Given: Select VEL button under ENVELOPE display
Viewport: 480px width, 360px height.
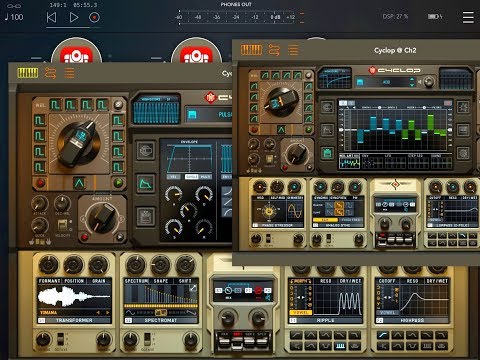Looking at the screenshot, I should click(x=173, y=177).
